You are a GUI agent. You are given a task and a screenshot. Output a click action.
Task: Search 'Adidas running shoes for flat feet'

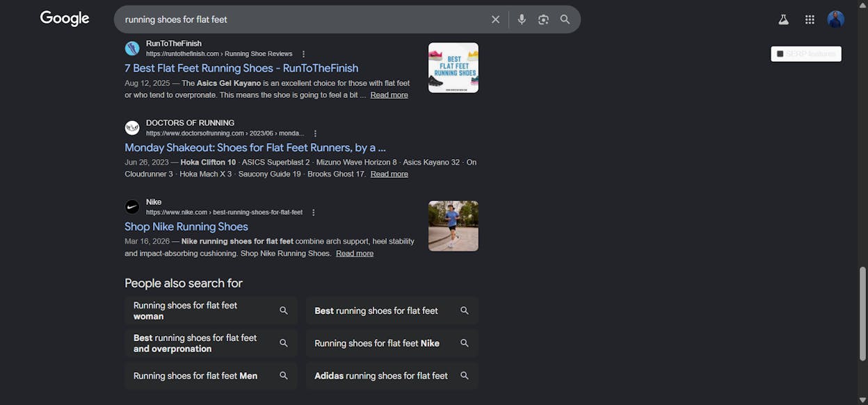pos(392,376)
